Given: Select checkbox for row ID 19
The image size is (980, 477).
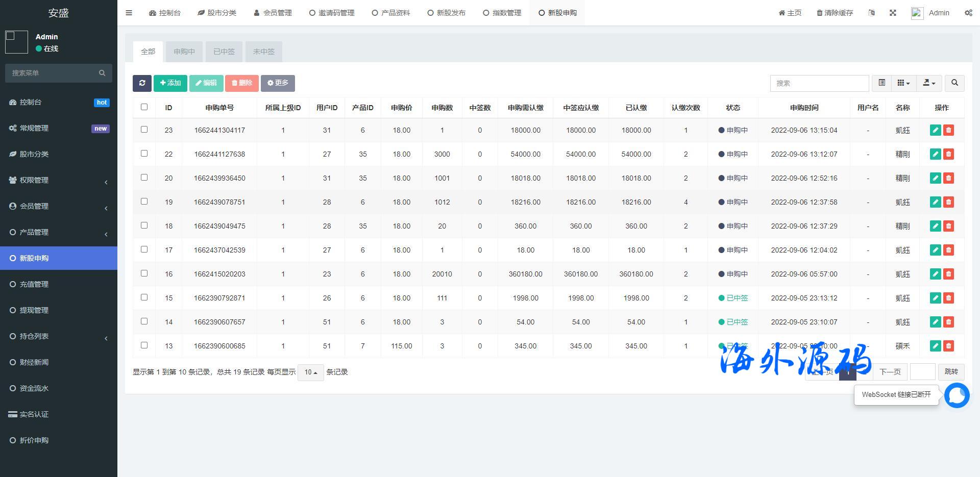Looking at the screenshot, I should tap(144, 202).
